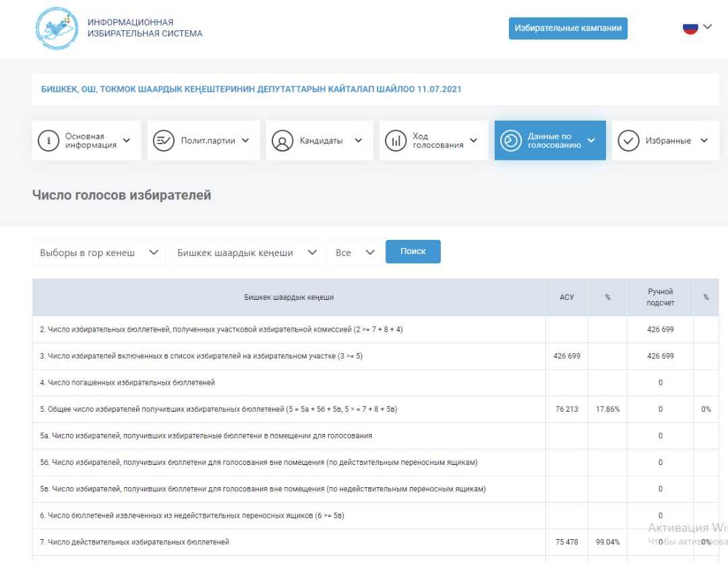Open the Основная информация menu
This screenshot has width=728, height=562.
point(86,141)
